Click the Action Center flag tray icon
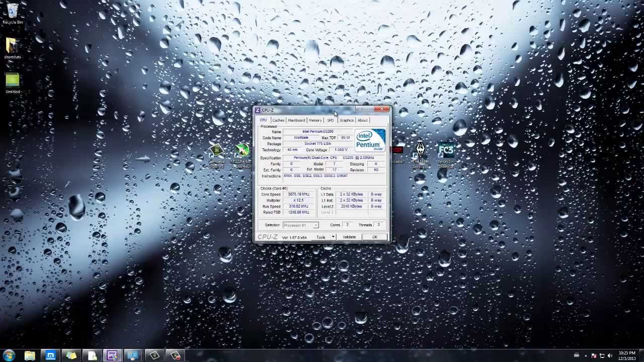Screen dimensions: 644x362 pyautogui.click(x=594, y=356)
